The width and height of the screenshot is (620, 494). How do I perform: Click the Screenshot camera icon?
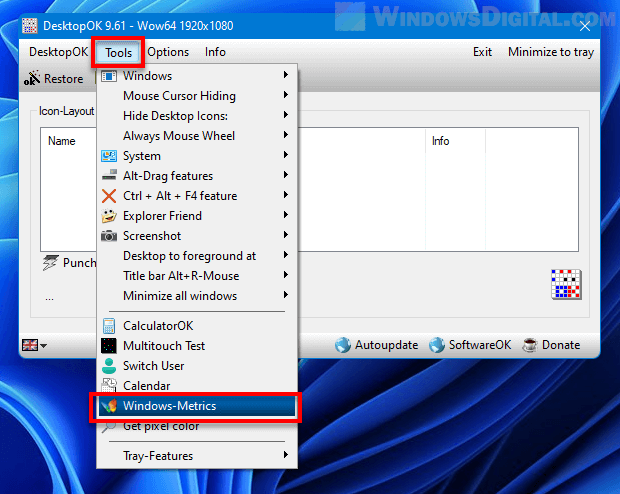[109, 236]
